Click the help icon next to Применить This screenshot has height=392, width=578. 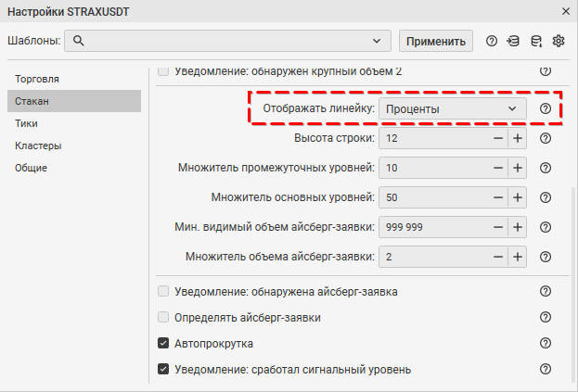coord(492,41)
